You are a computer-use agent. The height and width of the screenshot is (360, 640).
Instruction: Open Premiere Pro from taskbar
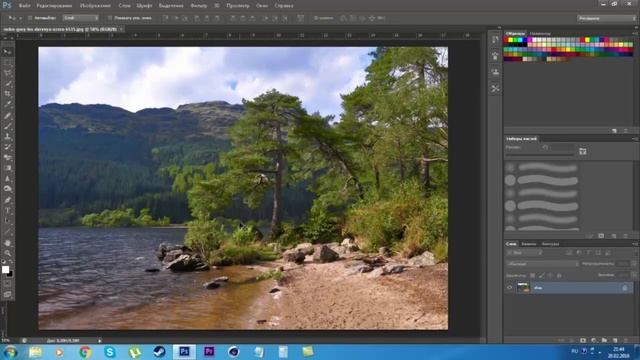(x=209, y=351)
